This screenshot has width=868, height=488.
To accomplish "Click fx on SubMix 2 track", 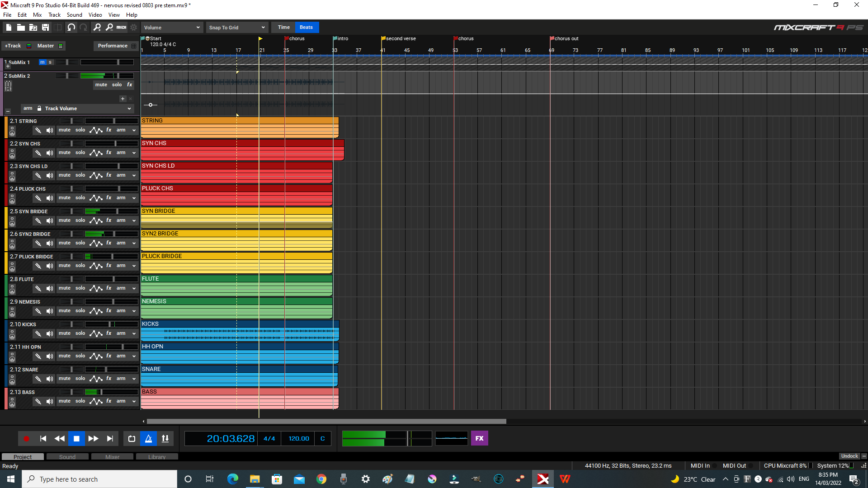I will 130,84.
